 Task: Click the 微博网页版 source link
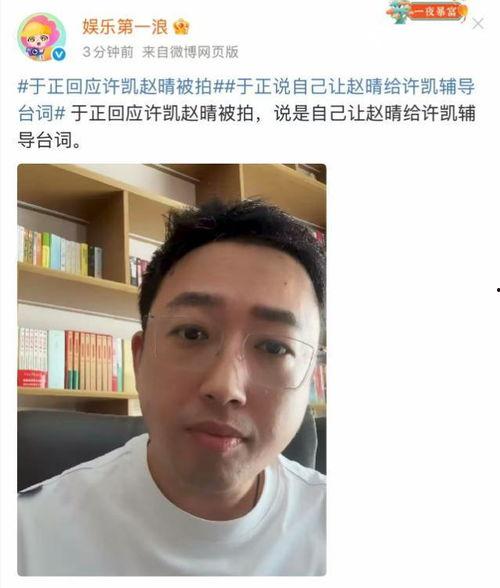pyautogui.click(x=204, y=52)
